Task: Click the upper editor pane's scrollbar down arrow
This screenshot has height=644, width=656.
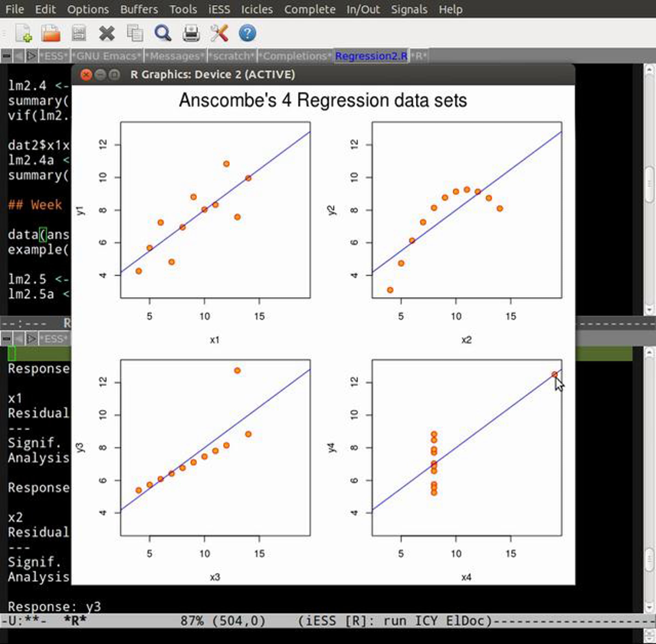Action: (x=649, y=309)
